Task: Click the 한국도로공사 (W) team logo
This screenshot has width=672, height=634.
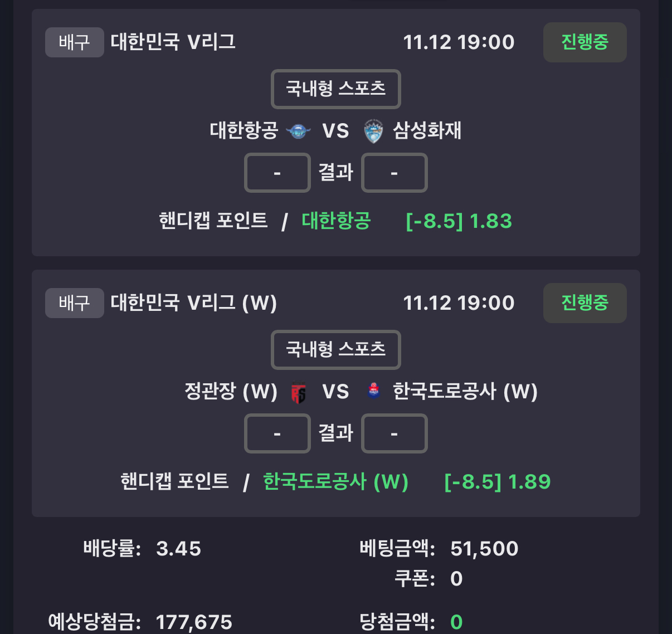Action: click(x=374, y=391)
